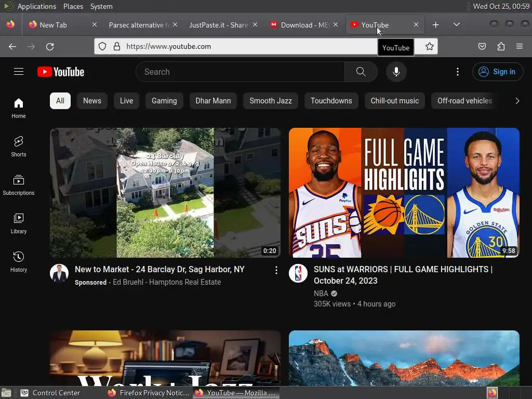Select the Live filter chip

126,101
